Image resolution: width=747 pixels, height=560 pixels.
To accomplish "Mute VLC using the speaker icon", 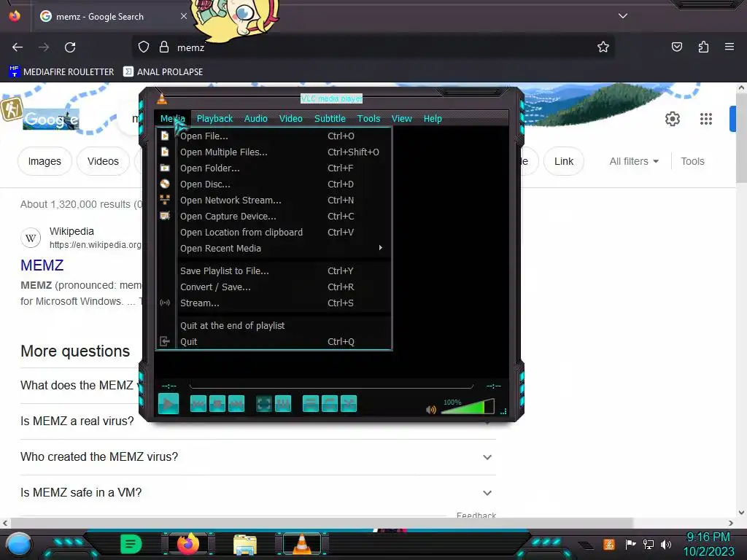I will coord(430,410).
